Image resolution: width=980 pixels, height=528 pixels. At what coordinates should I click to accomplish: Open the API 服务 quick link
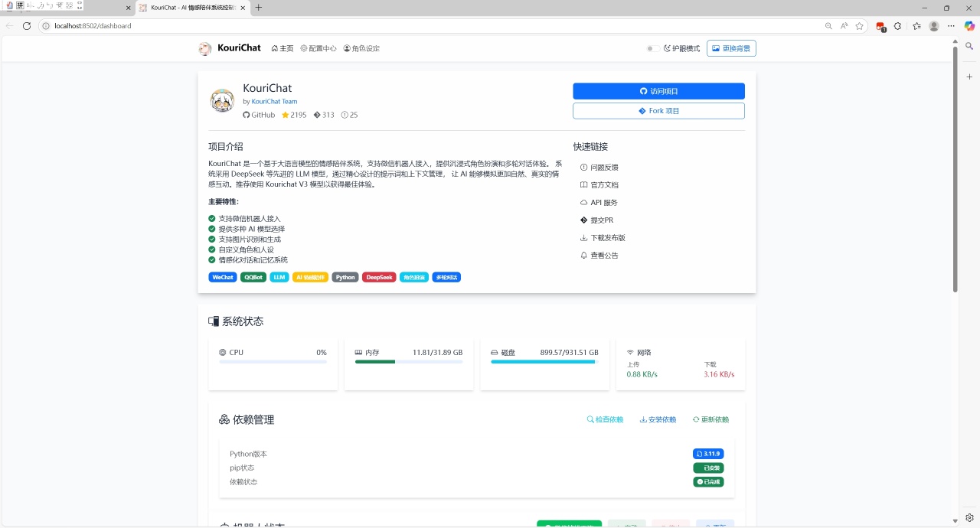599,203
